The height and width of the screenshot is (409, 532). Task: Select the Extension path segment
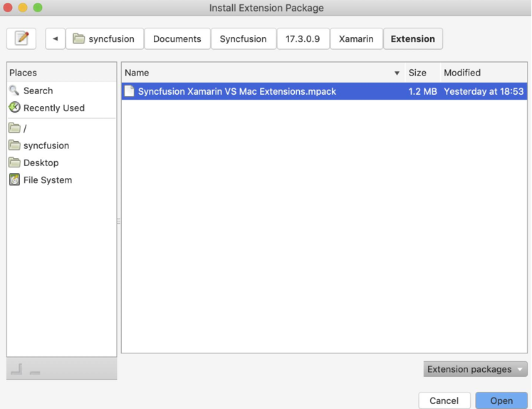coord(413,38)
